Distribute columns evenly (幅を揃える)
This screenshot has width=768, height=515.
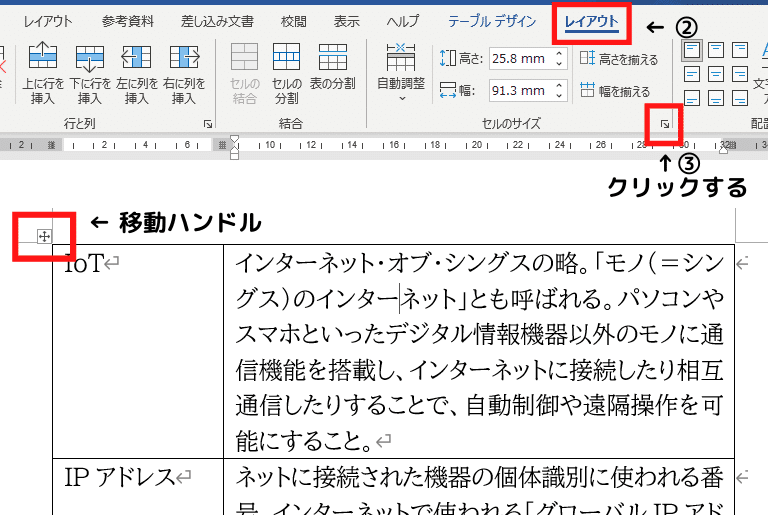click(x=615, y=91)
